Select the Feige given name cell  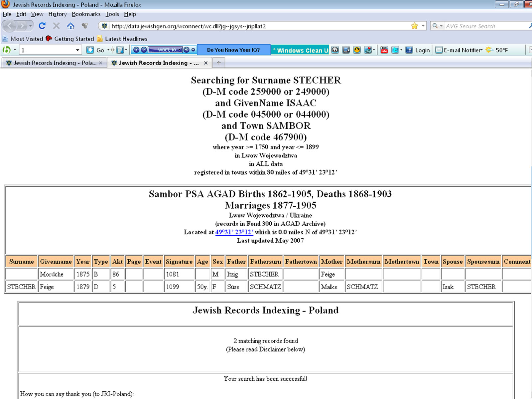coord(56,287)
